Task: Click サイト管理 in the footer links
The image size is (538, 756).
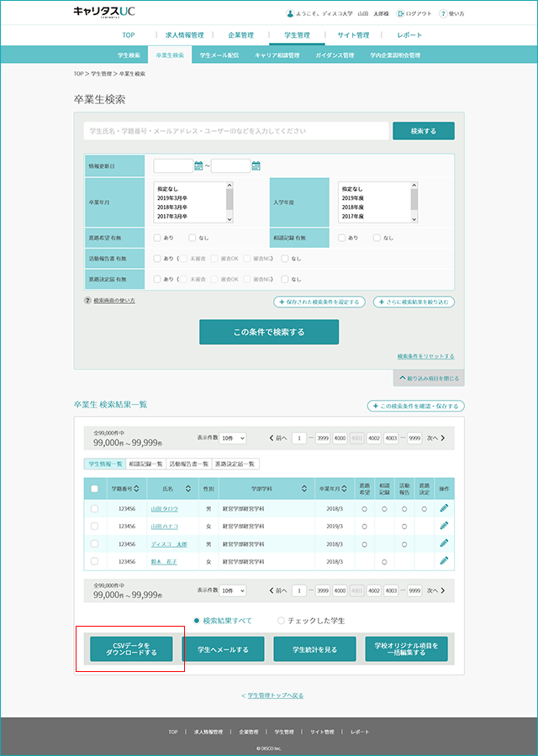Action: pyautogui.click(x=322, y=732)
